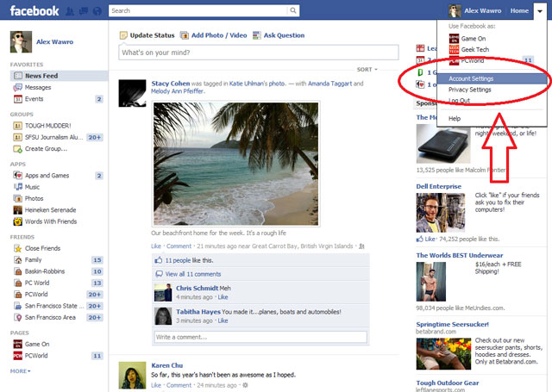Open notifications globe icon in top bar

click(97, 11)
